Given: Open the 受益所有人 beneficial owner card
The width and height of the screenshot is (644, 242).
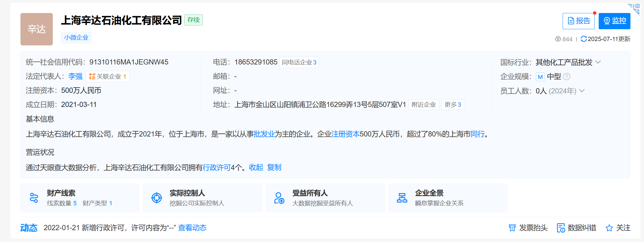Looking at the screenshot, I should click(325, 198).
